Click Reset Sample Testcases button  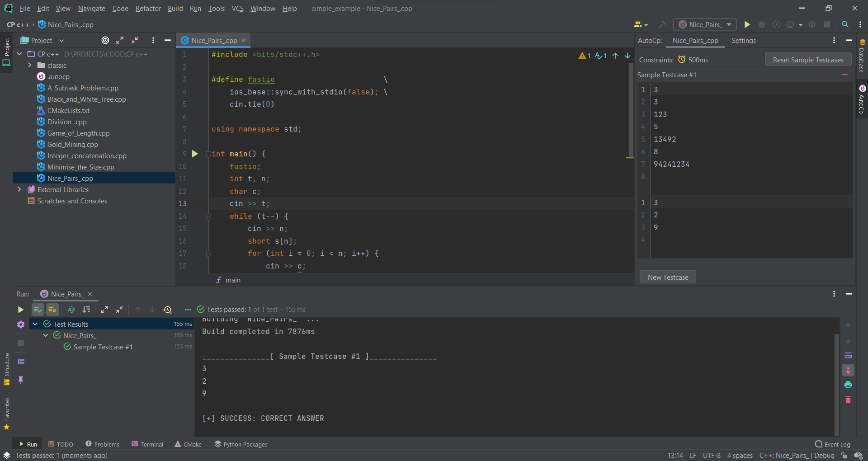pos(808,60)
